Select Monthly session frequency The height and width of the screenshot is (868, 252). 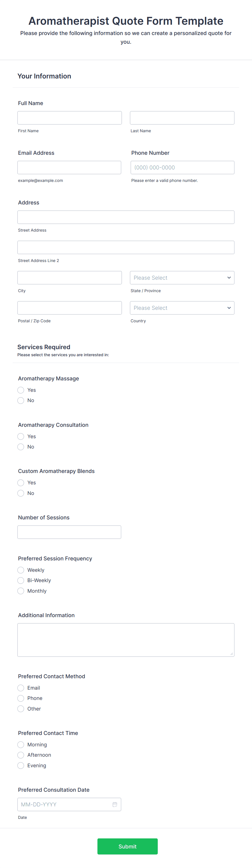(21, 591)
